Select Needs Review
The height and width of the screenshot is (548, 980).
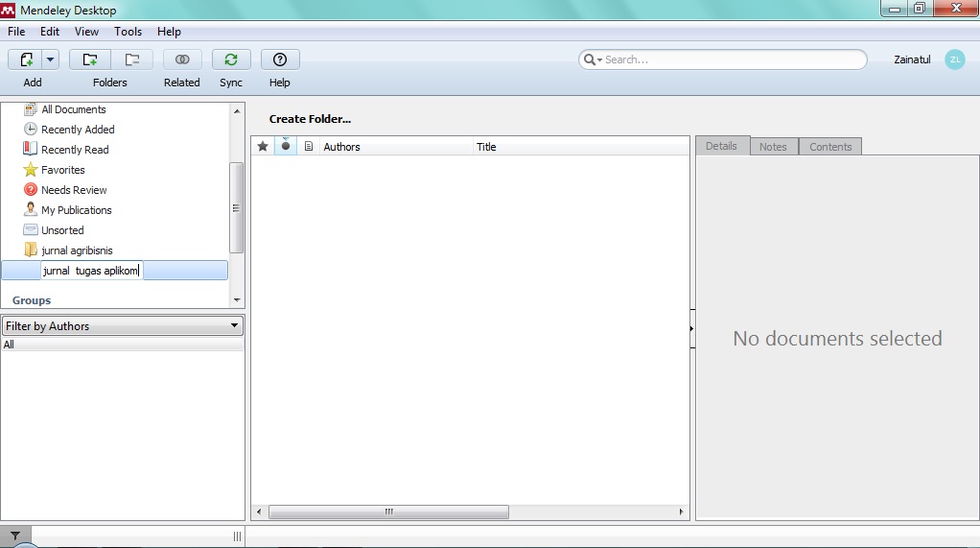pos(74,190)
